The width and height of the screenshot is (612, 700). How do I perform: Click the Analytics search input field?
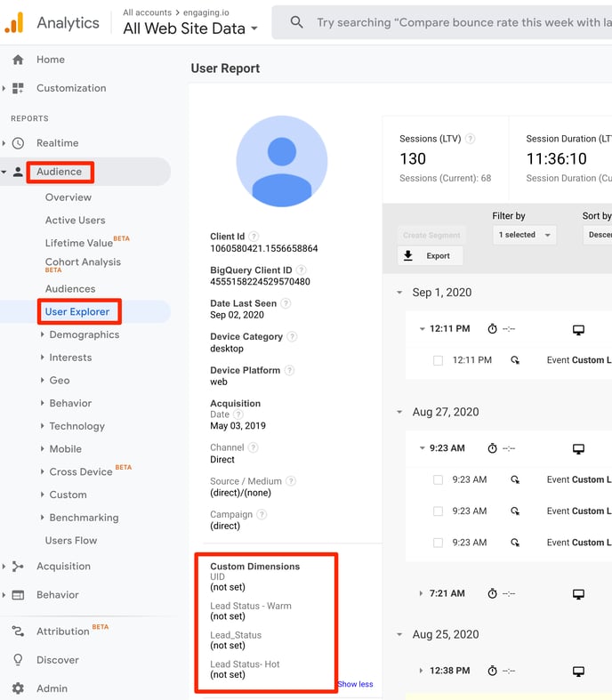442,22
